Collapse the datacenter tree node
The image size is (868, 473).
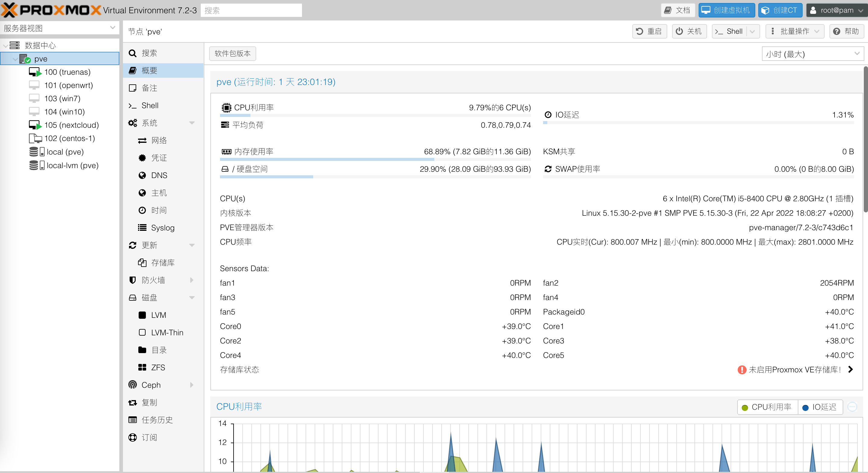(x=6, y=45)
